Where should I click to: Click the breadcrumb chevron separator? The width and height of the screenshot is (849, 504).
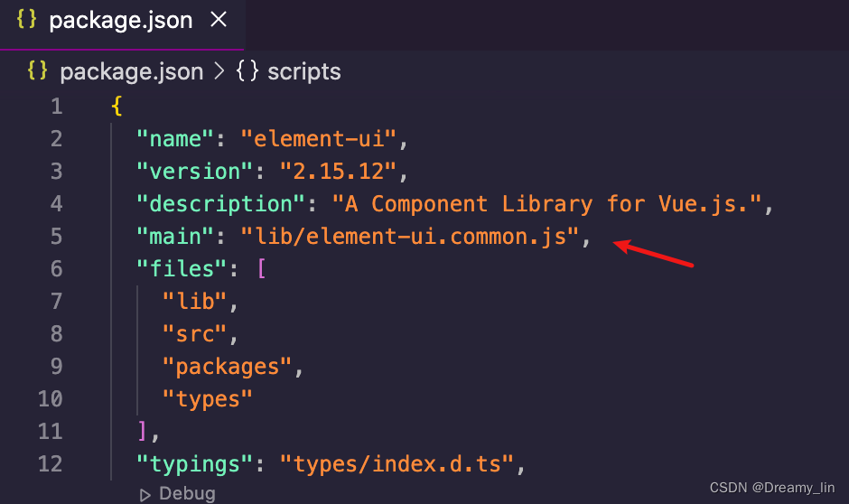click(x=218, y=71)
